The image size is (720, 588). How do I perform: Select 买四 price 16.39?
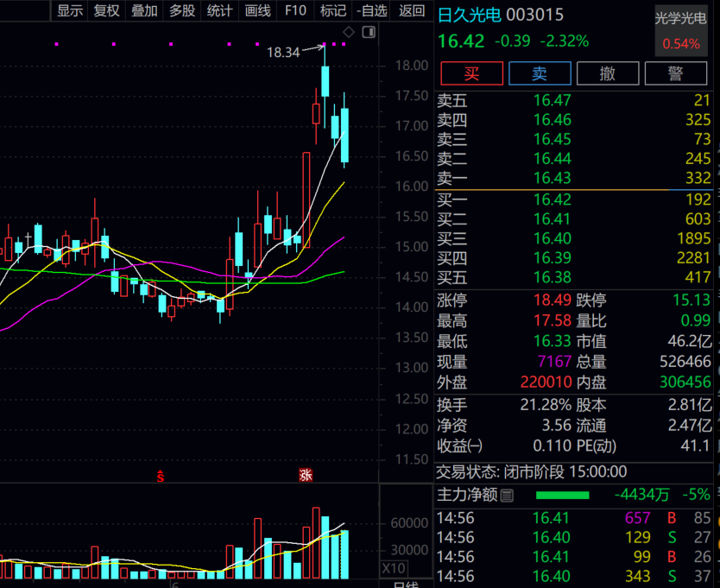coord(552,257)
